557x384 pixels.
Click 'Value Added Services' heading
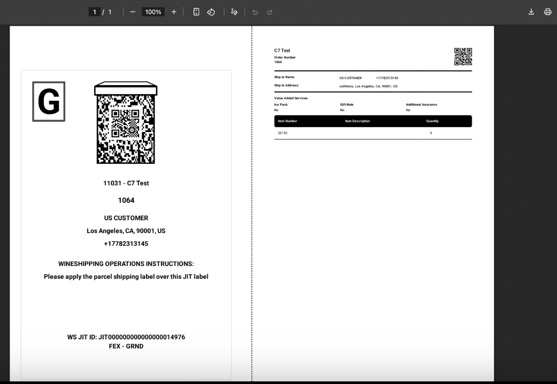point(291,98)
